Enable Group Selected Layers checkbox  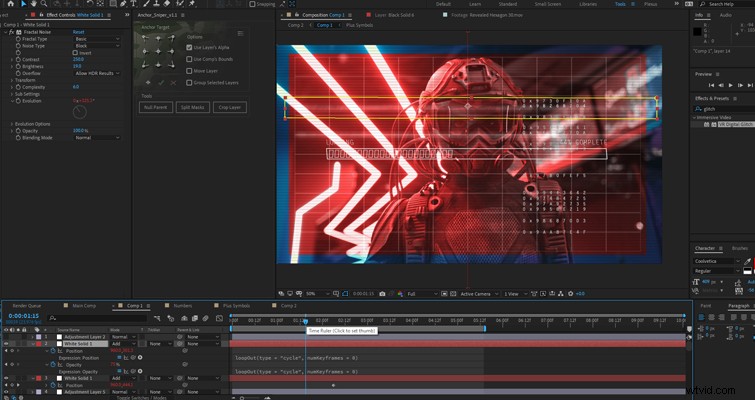pyautogui.click(x=189, y=83)
